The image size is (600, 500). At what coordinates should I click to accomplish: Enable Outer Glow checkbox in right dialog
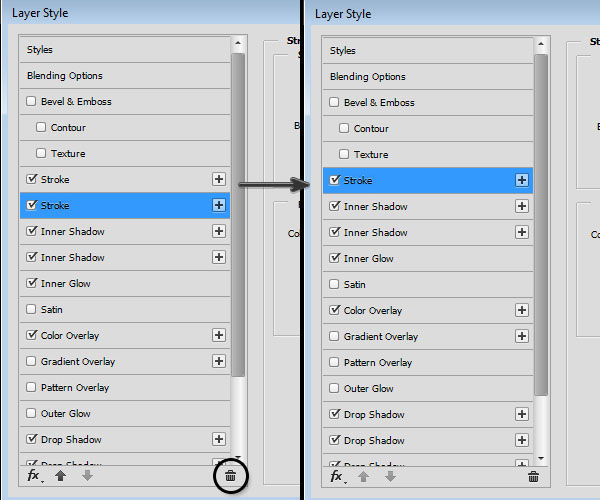click(334, 388)
